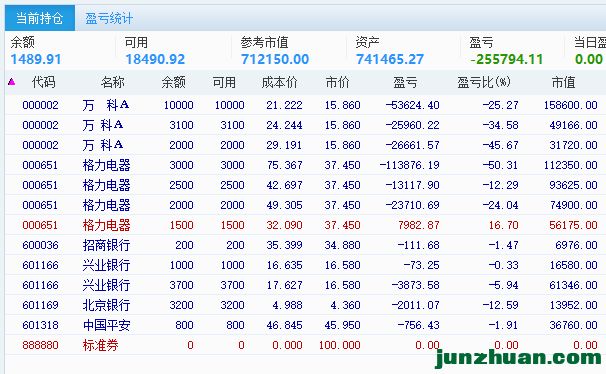This screenshot has height=374, width=606.
Task: Select the 标准券 row with code 888880
Action: coord(305,345)
